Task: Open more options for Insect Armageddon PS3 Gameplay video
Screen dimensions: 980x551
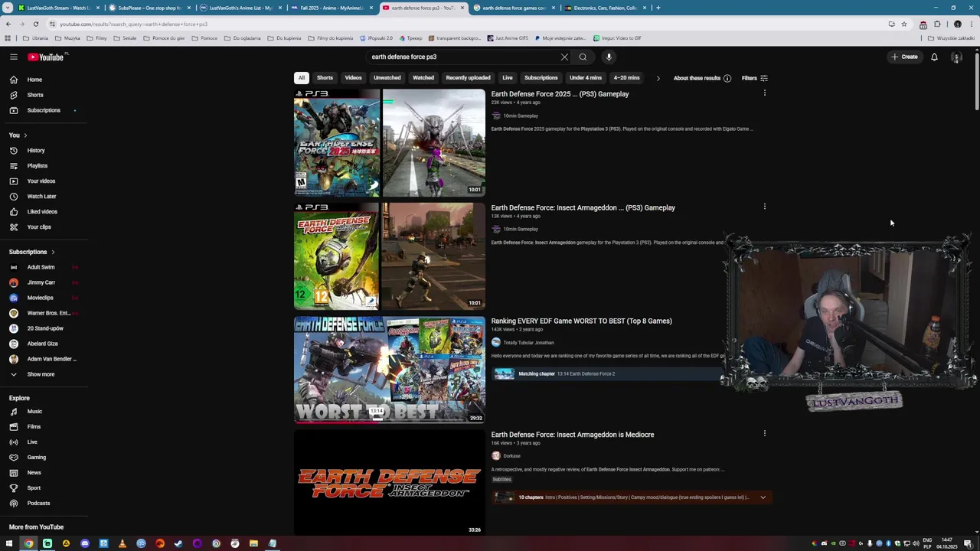Action: tap(764, 207)
